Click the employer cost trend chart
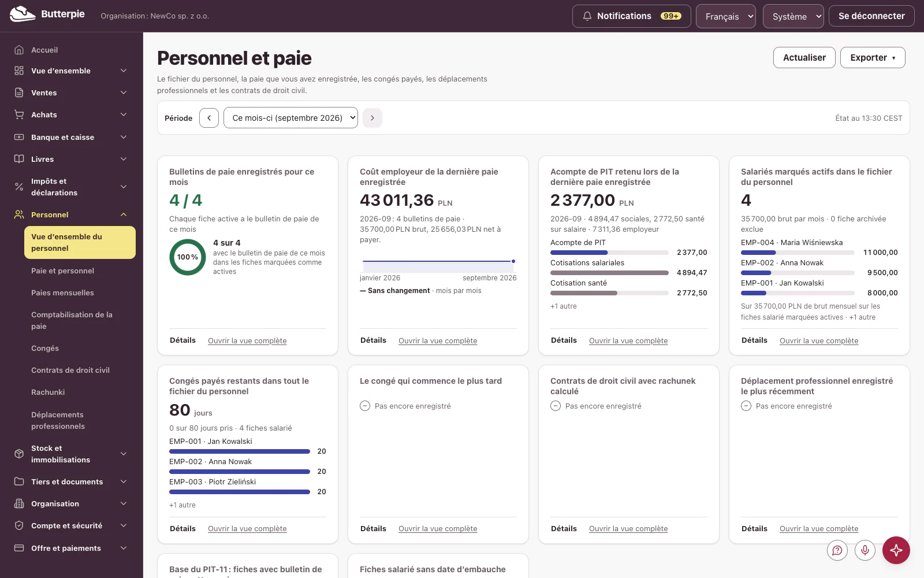This screenshot has height=578, width=924. (x=438, y=266)
